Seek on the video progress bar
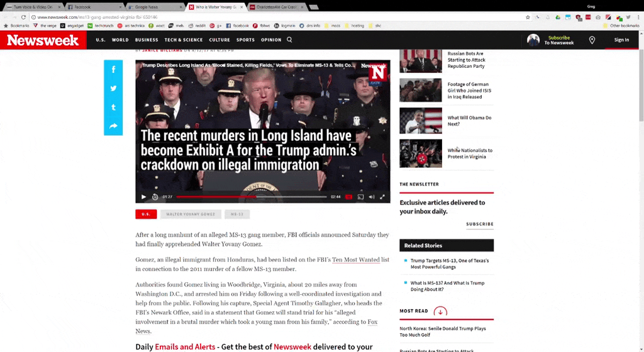 (x=252, y=197)
